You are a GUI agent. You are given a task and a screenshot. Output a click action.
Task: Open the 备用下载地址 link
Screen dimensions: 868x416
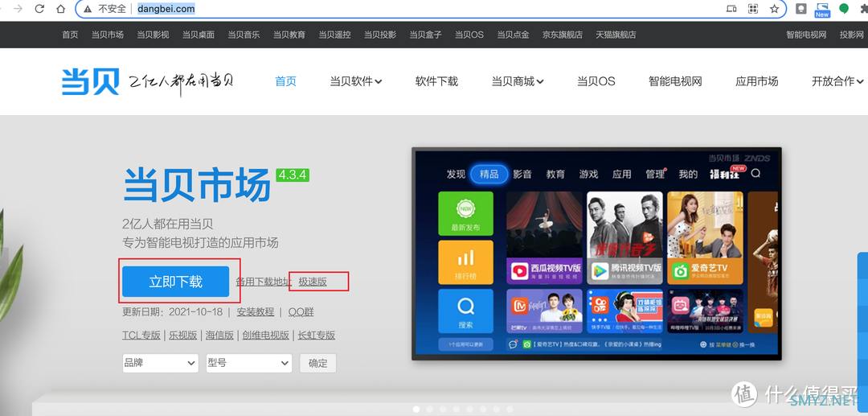(263, 282)
